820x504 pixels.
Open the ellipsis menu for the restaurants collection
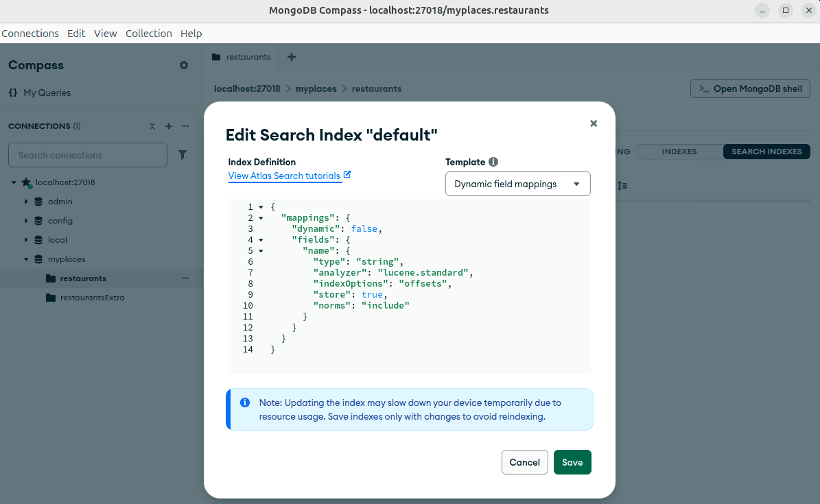[185, 278]
